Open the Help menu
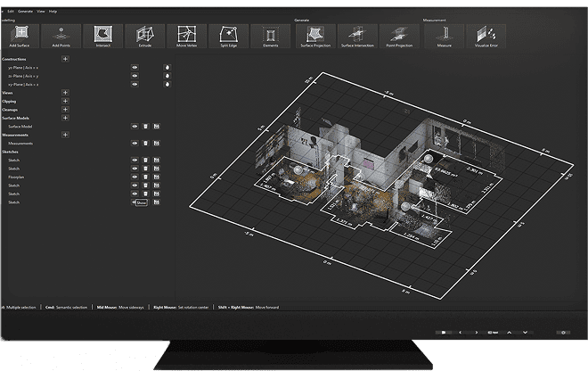The width and height of the screenshot is (588, 371). 53,12
